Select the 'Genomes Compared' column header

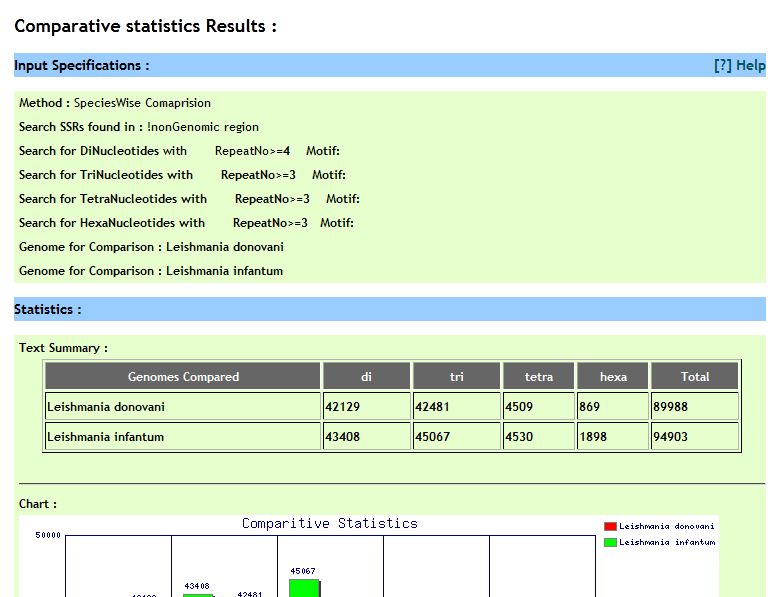tap(183, 377)
